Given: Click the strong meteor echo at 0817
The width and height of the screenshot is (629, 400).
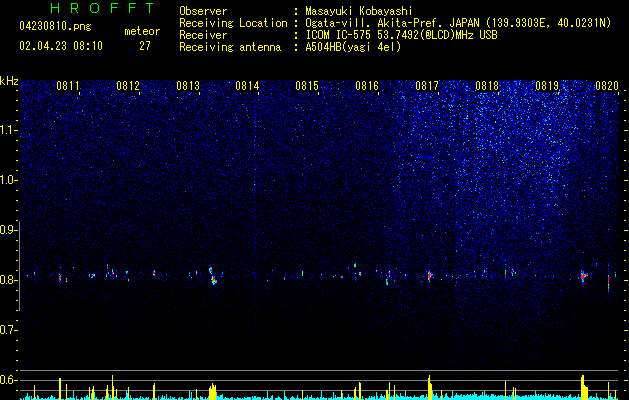Looking at the screenshot, I should [x=430, y=276].
